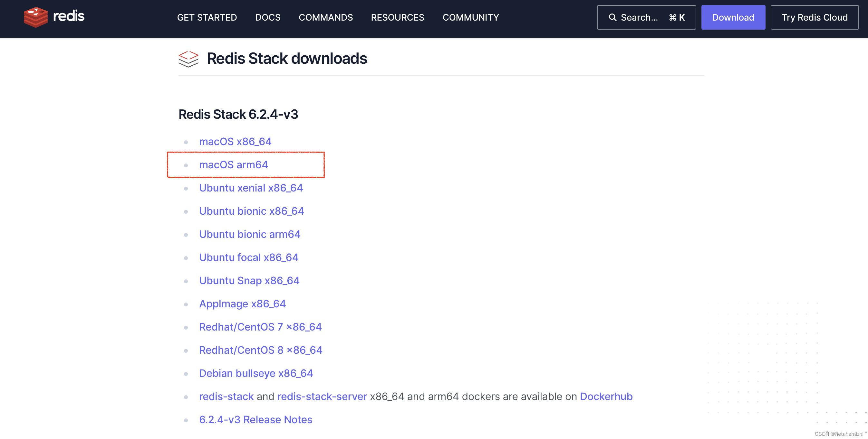Image resolution: width=868 pixels, height=439 pixels.
Task: Open the 6.2.4-v3 Release Notes
Action: coord(256,419)
